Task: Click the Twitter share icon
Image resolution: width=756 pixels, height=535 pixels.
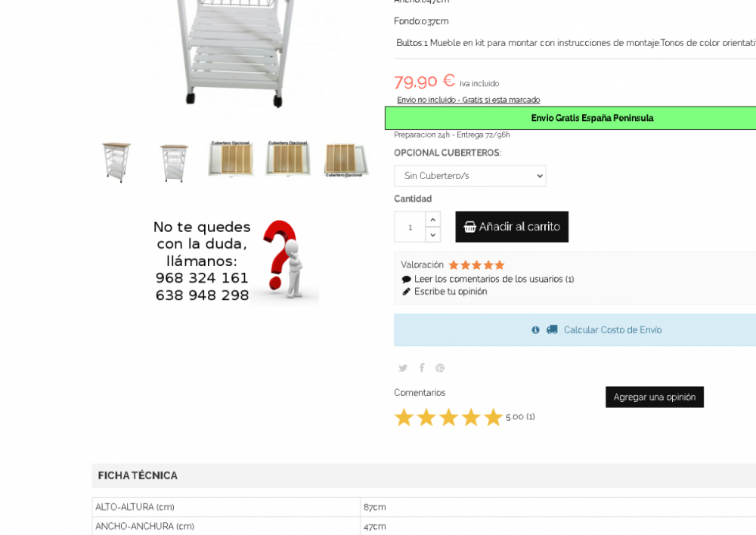Action: [403, 368]
